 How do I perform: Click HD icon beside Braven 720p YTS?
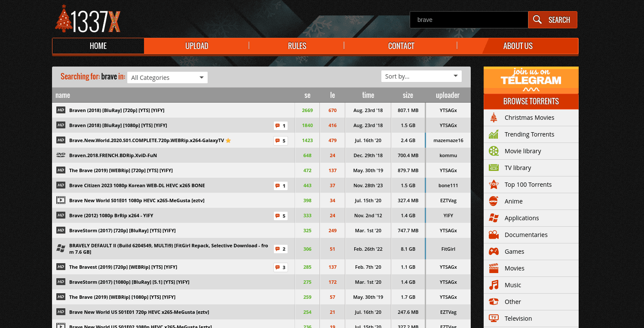61,110
